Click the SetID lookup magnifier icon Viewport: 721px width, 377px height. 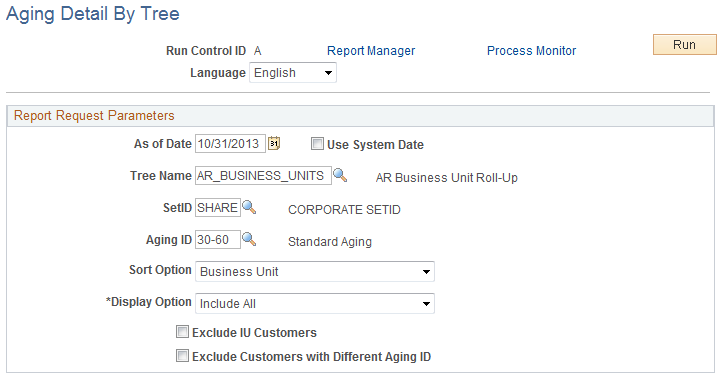tap(249, 207)
